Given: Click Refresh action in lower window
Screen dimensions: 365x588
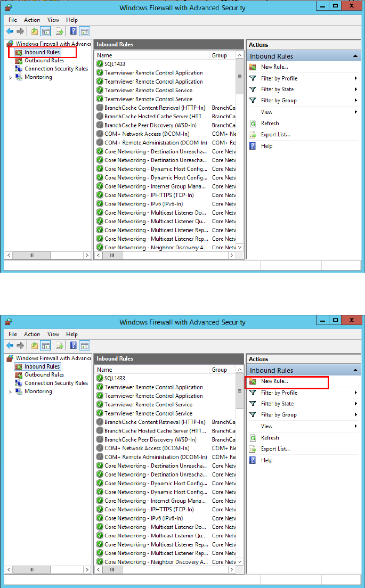Looking at the screenshot, I should pos(270,438).
